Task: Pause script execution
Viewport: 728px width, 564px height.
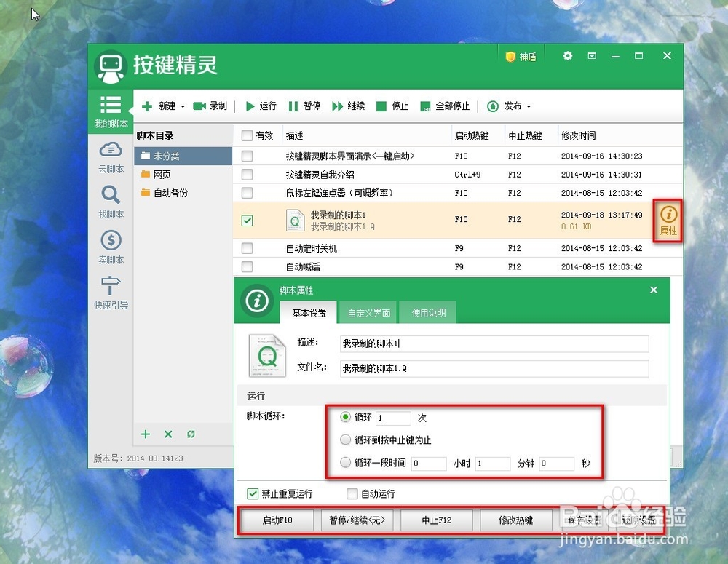Action: 306,106
